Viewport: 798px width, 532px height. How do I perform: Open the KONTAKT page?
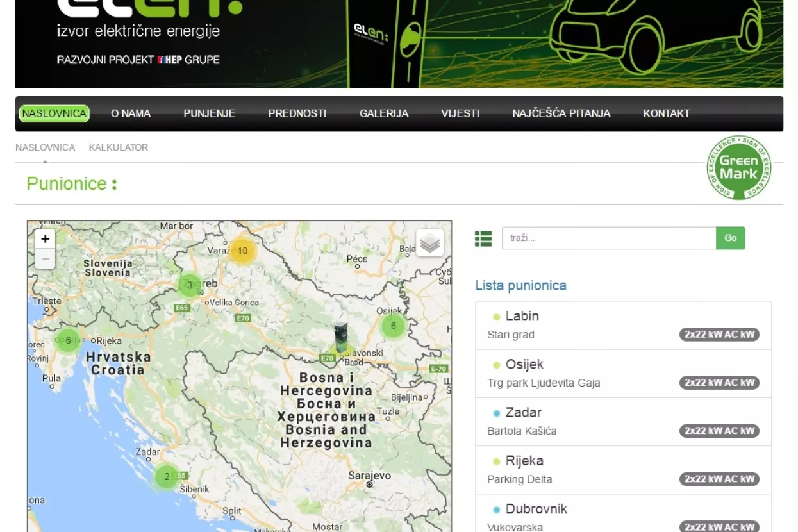(x=666, y=113)
